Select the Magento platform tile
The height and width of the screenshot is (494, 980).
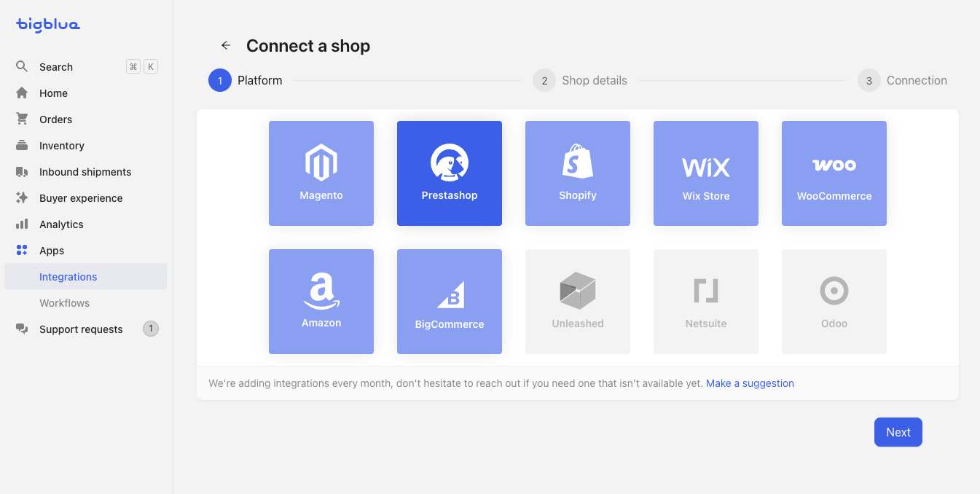(x=321, y=173)
